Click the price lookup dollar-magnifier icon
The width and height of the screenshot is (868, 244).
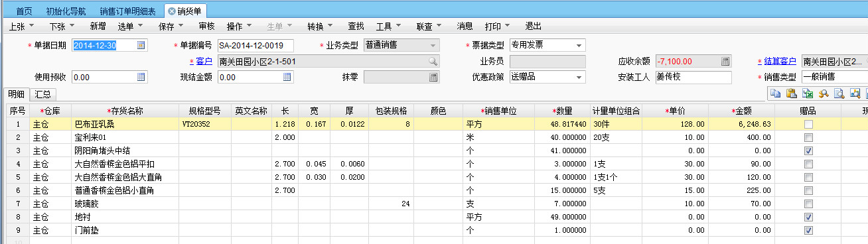(823, 93)
